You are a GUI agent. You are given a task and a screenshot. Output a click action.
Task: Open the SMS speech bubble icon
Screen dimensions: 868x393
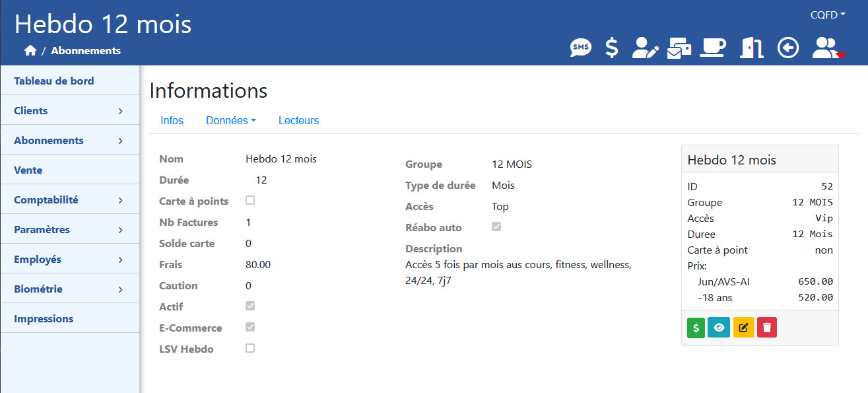[x=581, y=48]
